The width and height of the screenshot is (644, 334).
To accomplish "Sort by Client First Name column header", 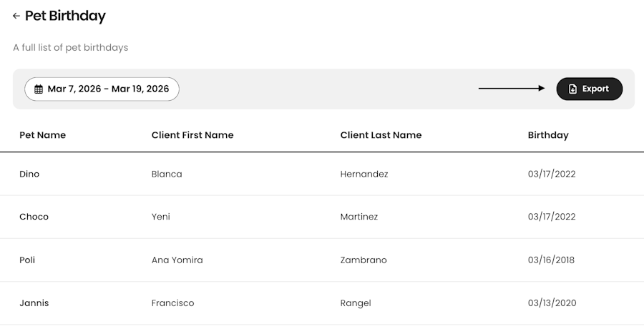I will coord(192,135).
